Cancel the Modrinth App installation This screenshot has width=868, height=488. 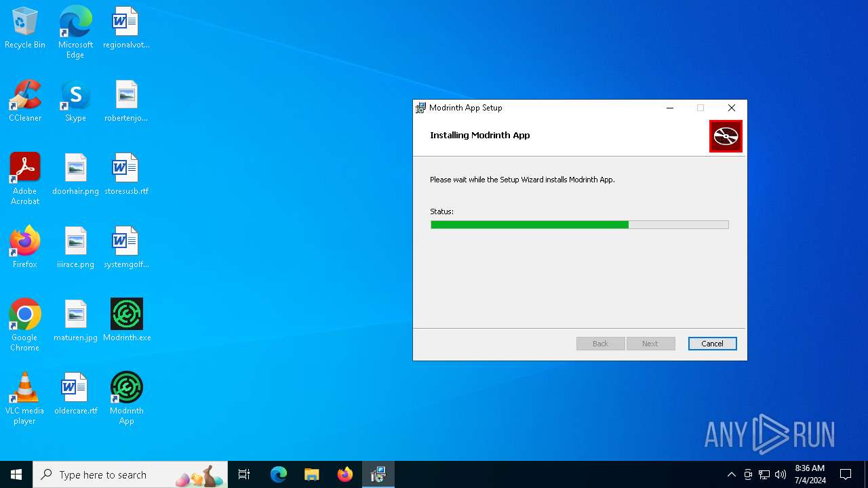pos(712,344)
